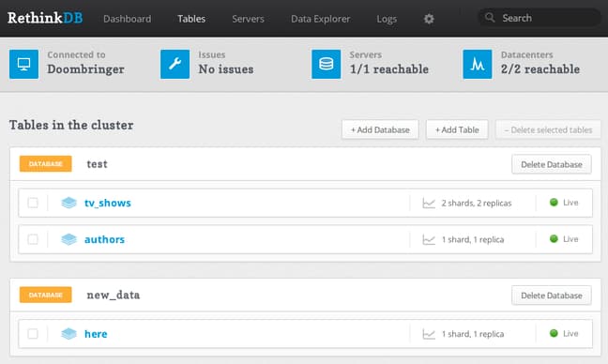Click the Live label in authors row
This screenshot has width=608, height=364.
click(x=570, y=239)
